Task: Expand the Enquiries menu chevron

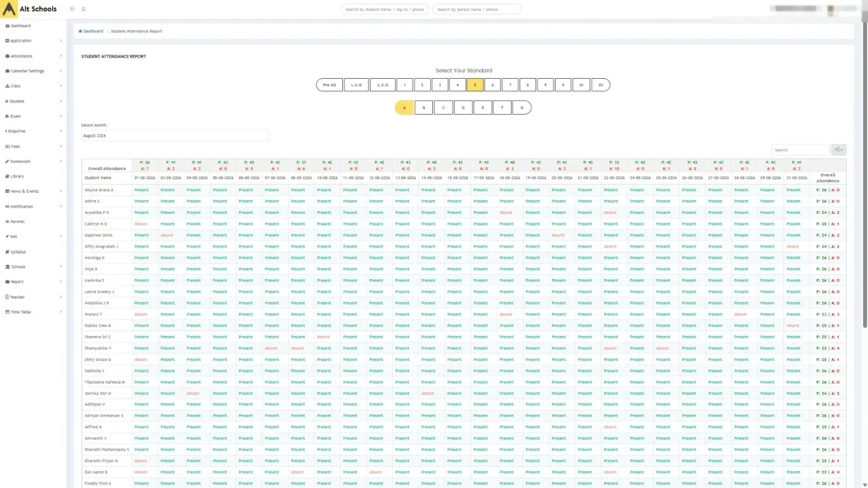Action: [61, 131]
